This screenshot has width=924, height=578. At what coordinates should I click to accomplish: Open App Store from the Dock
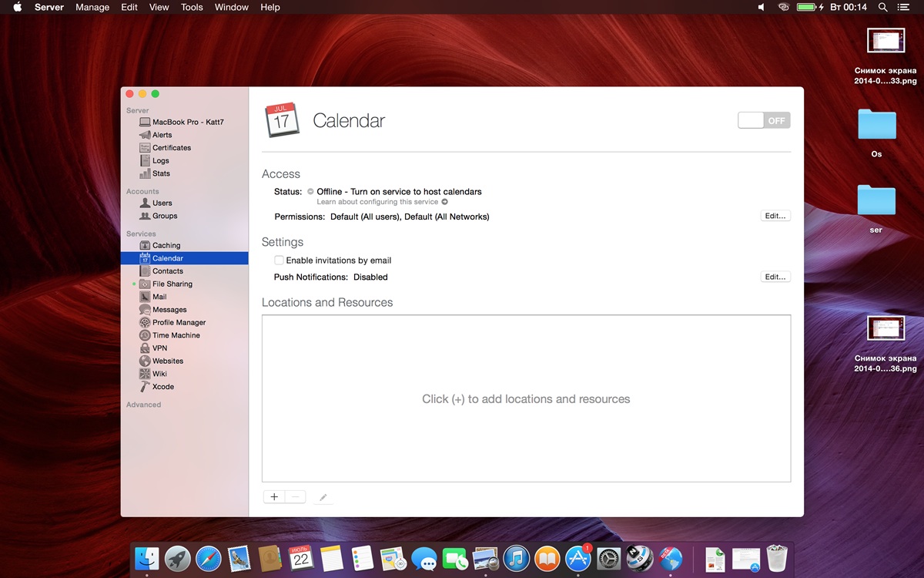(578, 559)
